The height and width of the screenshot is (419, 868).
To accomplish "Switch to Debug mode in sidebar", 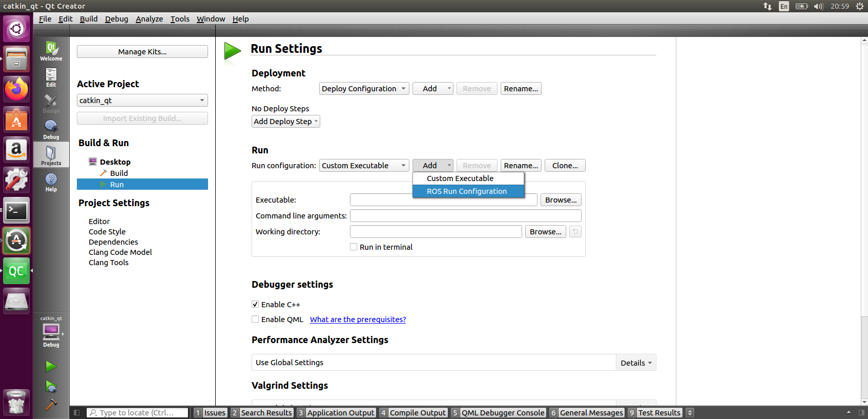I will pos(51,130).
